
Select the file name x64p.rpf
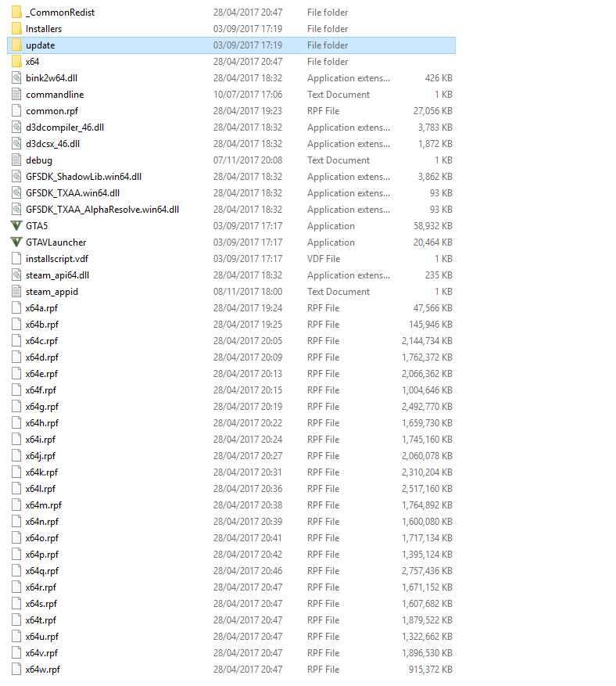[x=42, y=555]
